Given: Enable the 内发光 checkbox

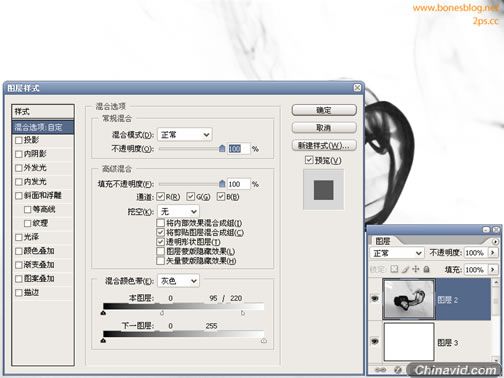Looking at the screenshot, I should 19,182.
